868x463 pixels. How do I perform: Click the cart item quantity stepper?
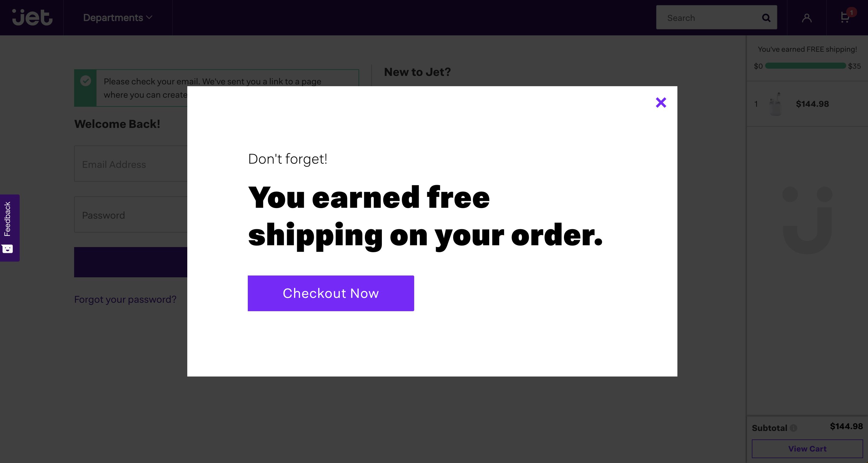(x=757, y=104)
